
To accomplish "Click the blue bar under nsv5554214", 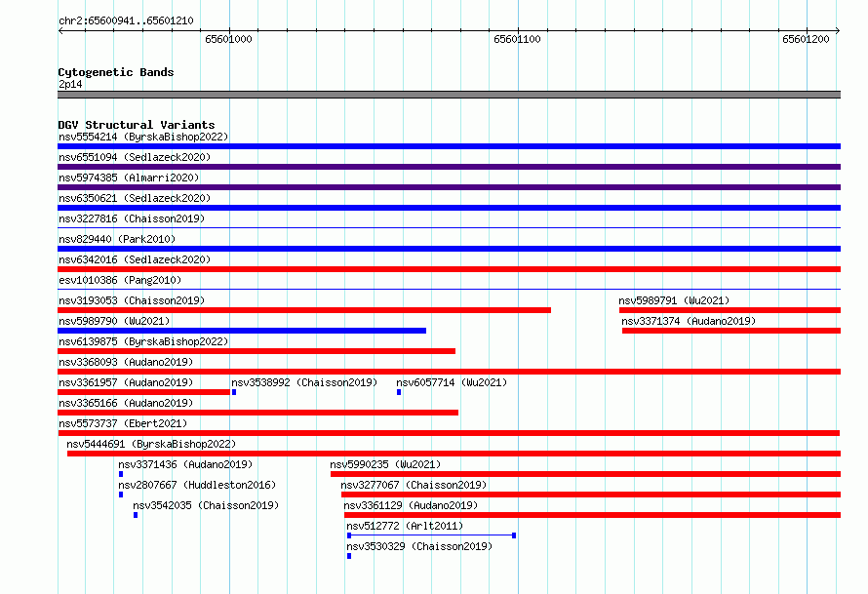I will coord(449,146).
